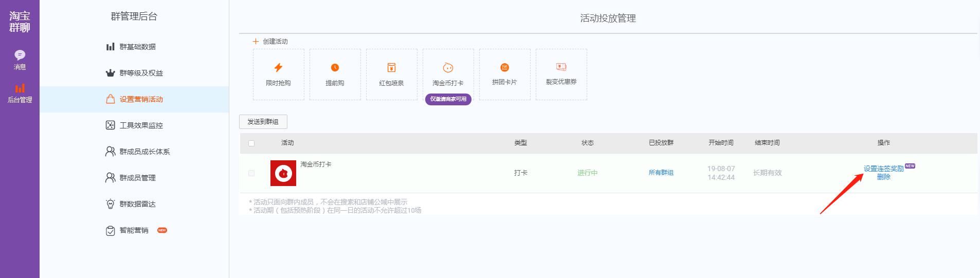Click the 操作 column header
Screen dimensions: 980x278
pos(883,143)
